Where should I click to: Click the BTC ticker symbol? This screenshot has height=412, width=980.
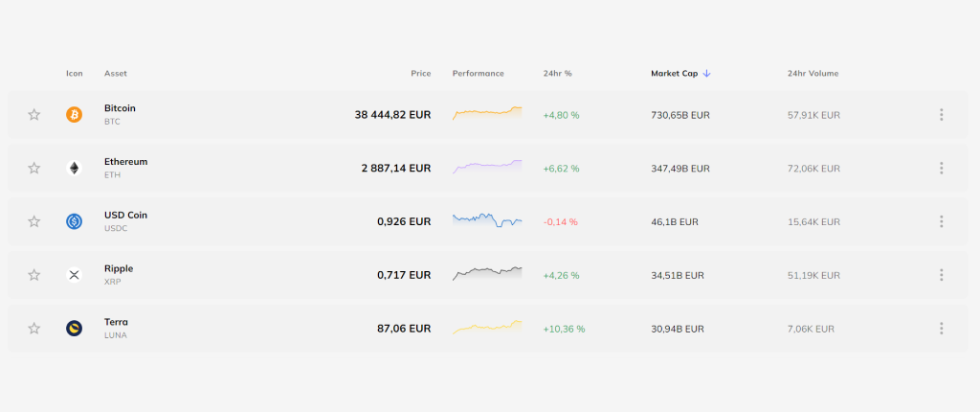click(112, 122)
